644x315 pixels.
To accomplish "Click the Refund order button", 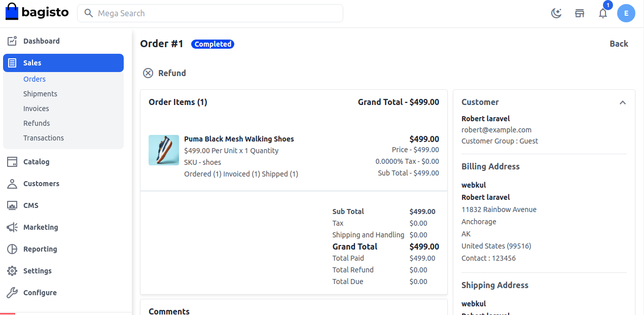I will (164, 73).
